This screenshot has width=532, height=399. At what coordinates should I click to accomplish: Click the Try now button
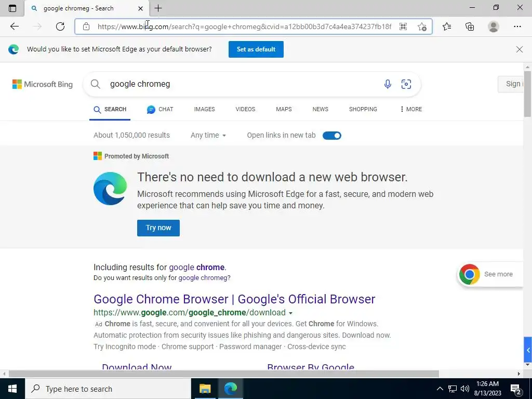click(158, 228)
